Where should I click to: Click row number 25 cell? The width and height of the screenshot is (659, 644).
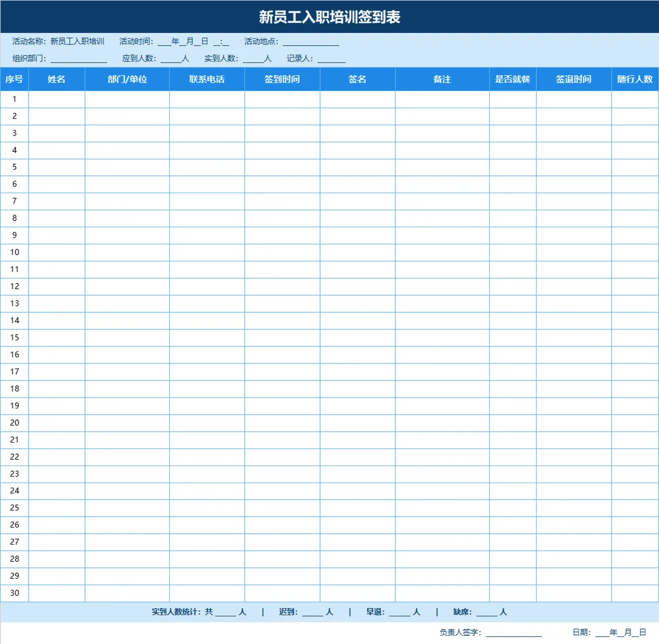coord(14,508)
